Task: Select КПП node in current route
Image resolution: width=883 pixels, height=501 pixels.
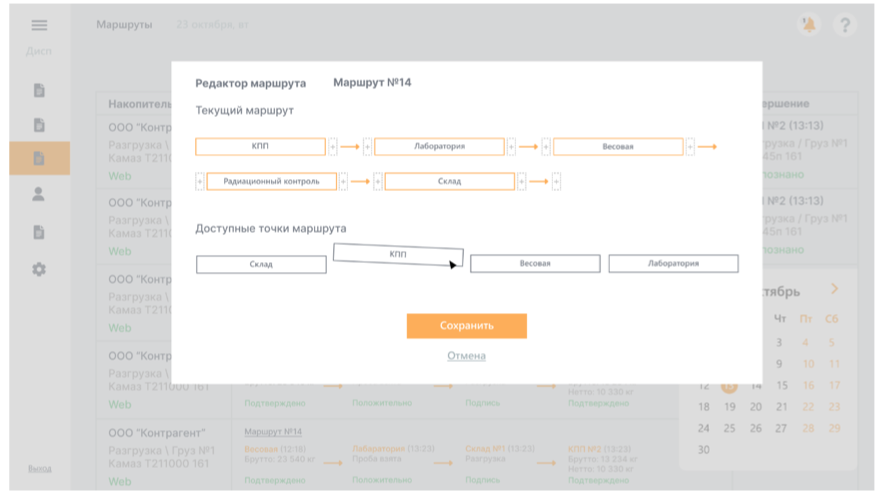Action: click(x=260, y=146)
